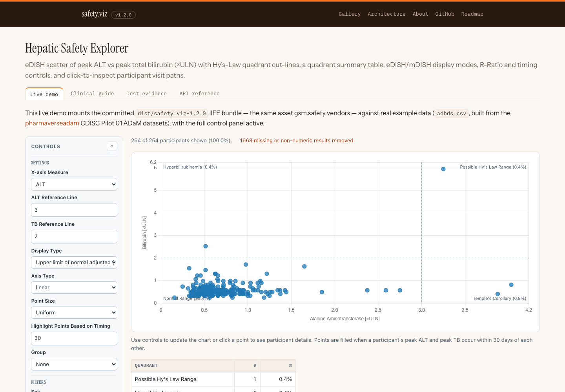The width and height of the screenshot is (565, 392).
Task: Open the X-axis Measure ALT dropdown
Action: pos(74,184)
